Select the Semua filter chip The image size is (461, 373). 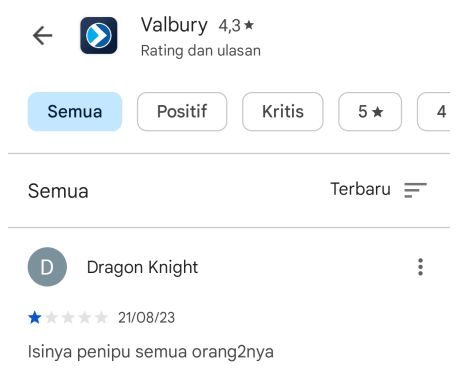[x=75, y=112]
